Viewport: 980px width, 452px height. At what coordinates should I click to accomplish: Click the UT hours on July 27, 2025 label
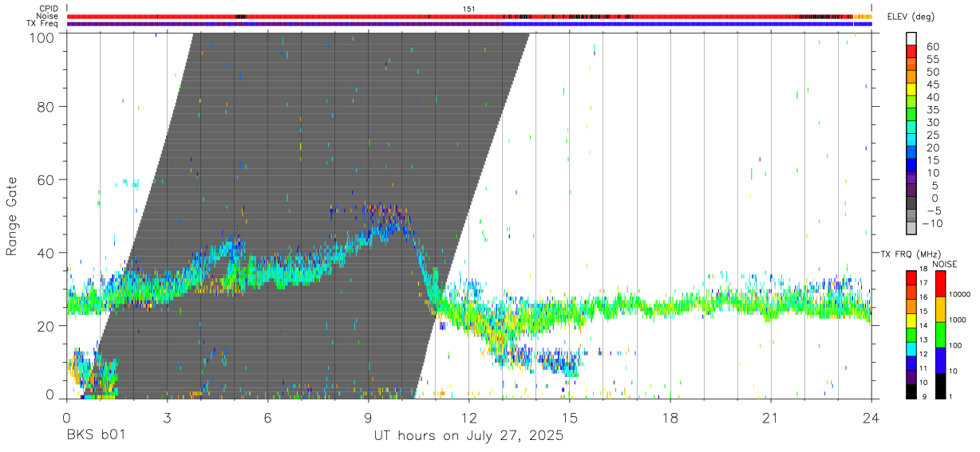(469, 435)
